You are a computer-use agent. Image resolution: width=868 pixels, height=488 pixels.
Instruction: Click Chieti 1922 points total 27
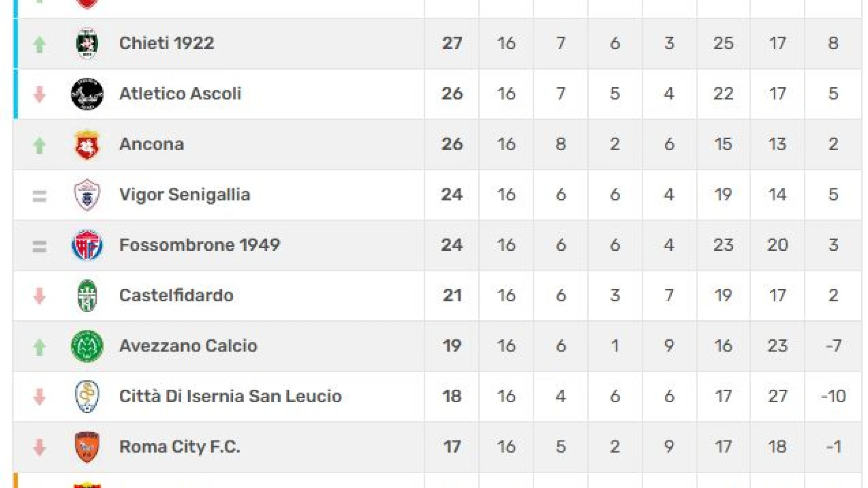[452, 43]
